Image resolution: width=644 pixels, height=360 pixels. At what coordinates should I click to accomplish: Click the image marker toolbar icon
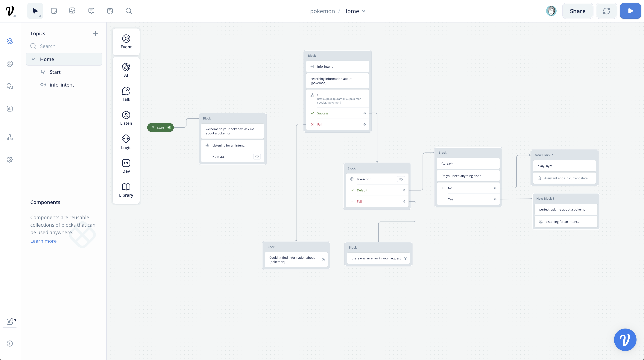(x=72, y=11)
